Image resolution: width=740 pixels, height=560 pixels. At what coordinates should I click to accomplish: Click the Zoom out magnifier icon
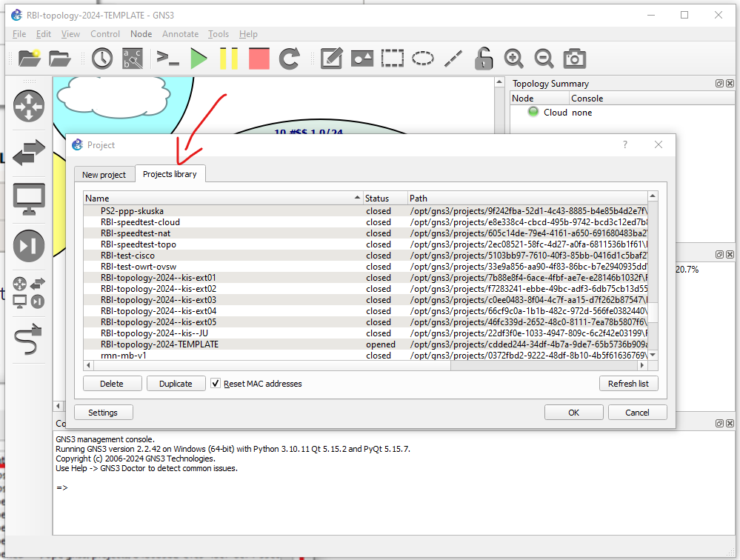pos(544,59)
